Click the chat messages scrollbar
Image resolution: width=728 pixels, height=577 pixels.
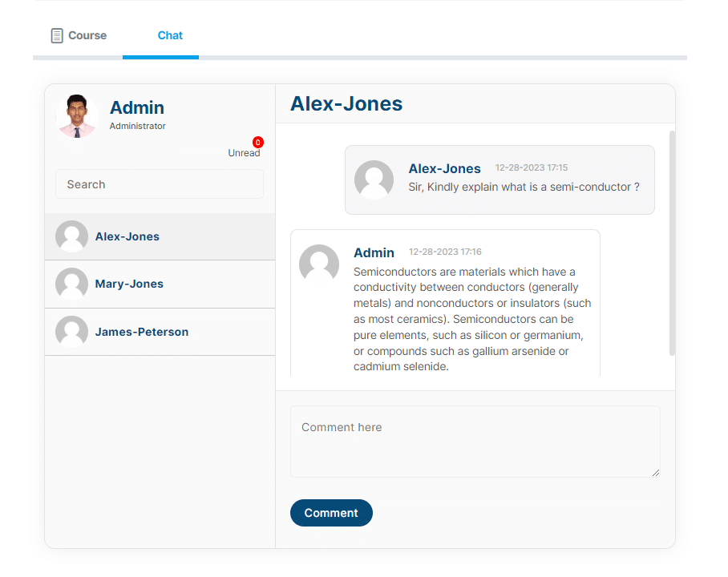[x=672, y=244]
